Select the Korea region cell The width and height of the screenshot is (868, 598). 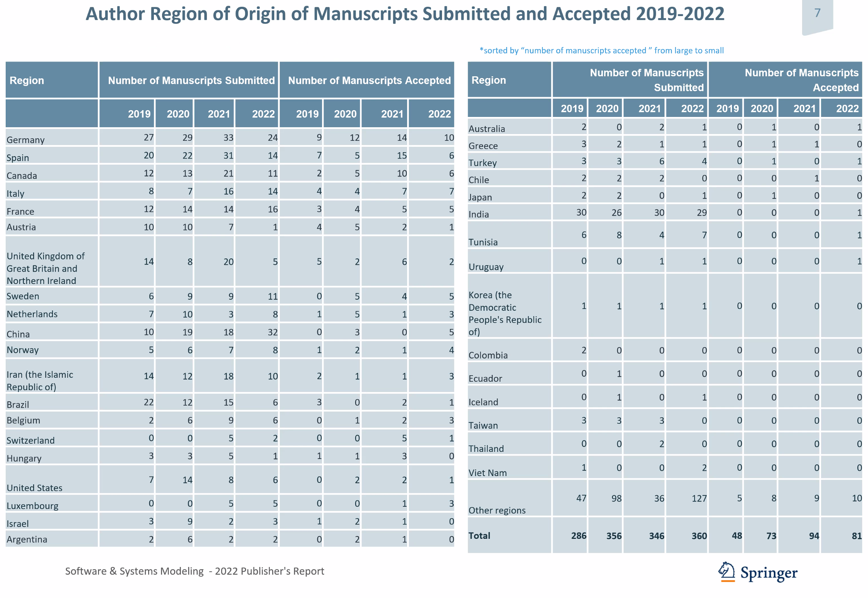509,306
